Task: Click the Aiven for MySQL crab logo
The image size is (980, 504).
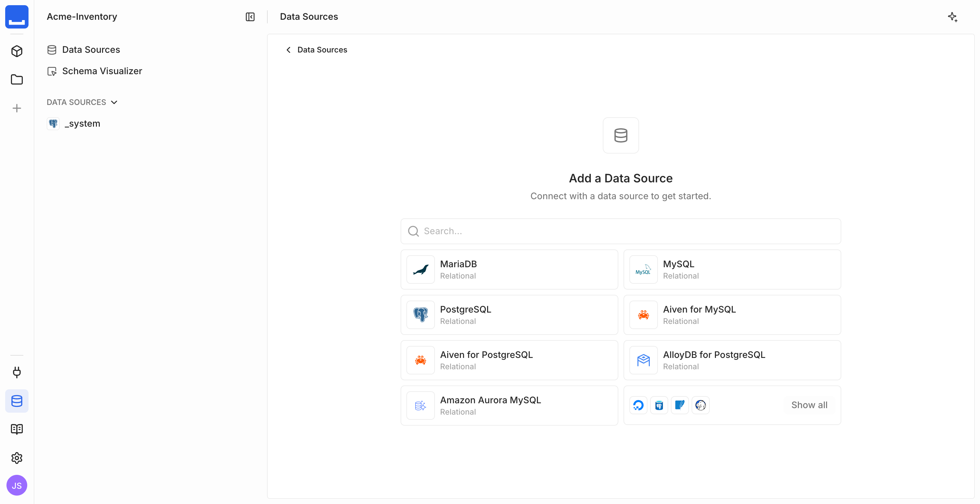Action: pyautogui.click(x=643, y=315)
